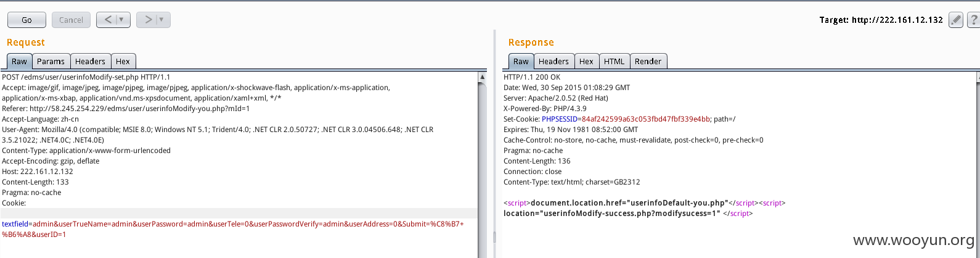980x258 pixels.
Task: Click the Go button
Action: point(27,20)
